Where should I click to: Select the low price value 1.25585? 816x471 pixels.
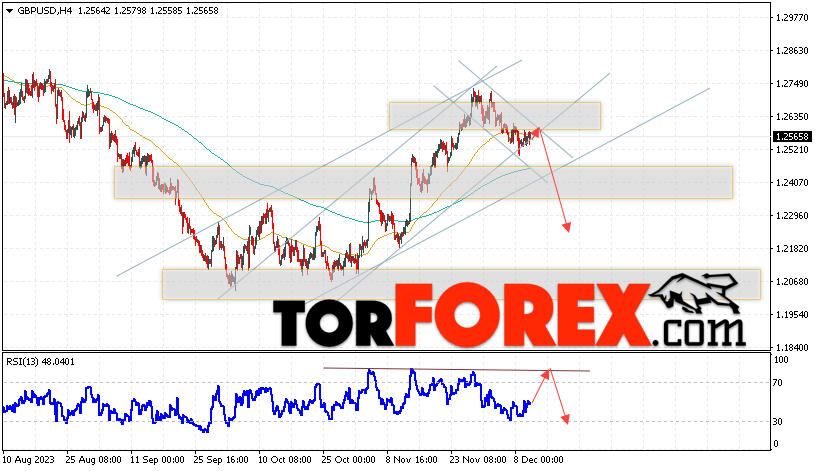166,11
